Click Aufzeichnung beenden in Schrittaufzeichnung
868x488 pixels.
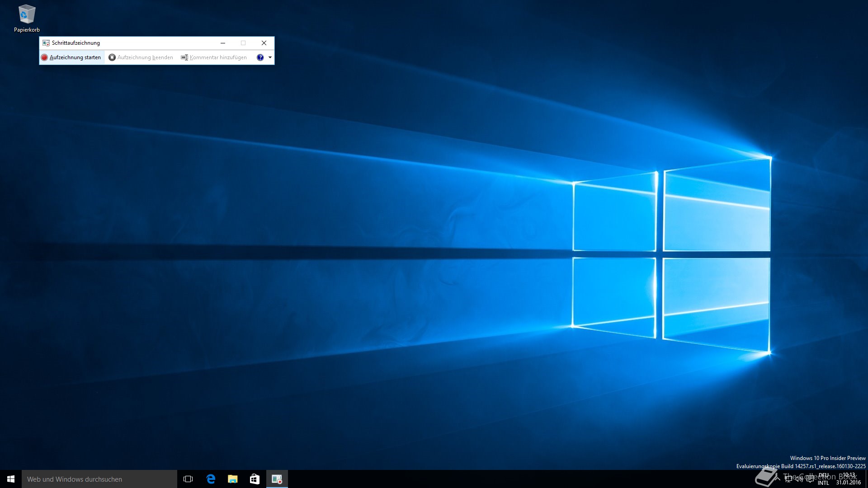141,57
